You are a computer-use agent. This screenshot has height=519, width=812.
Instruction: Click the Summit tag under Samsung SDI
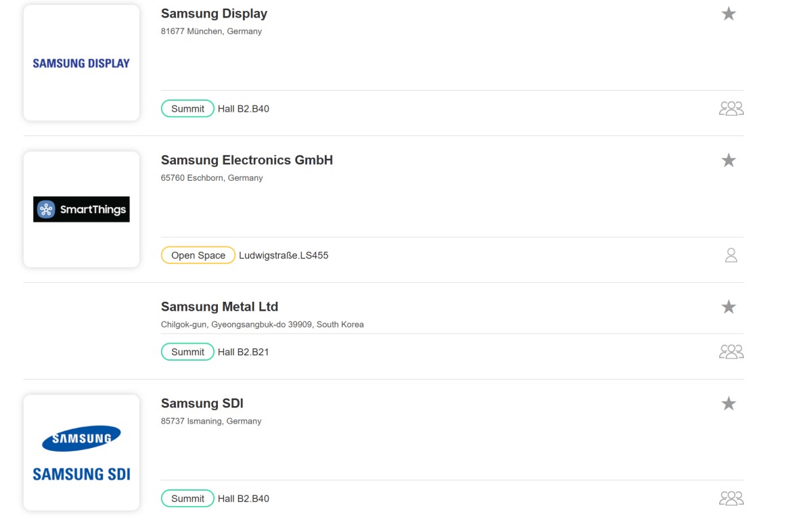[x=187, y=499]
